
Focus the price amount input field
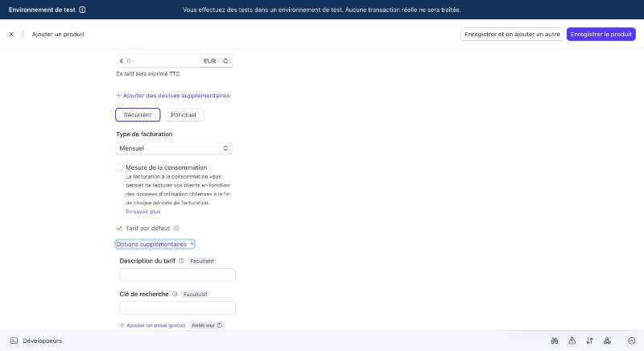(x=158, y=60)
